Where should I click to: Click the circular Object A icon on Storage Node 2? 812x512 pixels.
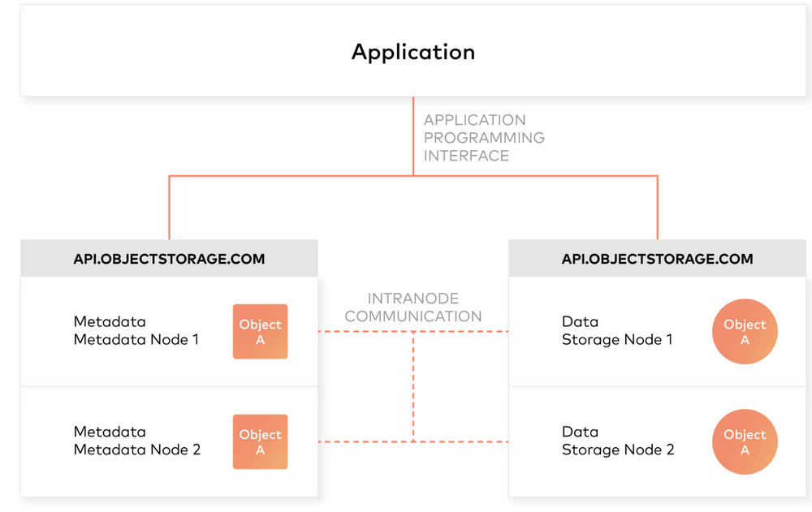(x=745, y=441)
